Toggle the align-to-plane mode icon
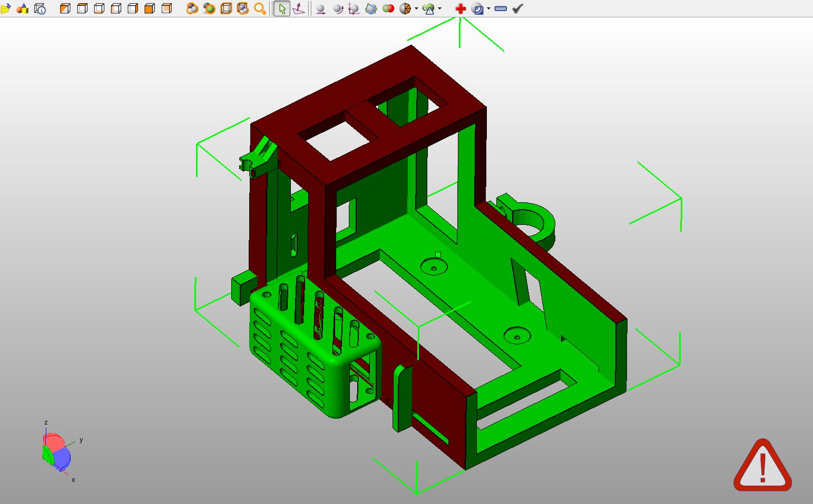 coord(298,8)
